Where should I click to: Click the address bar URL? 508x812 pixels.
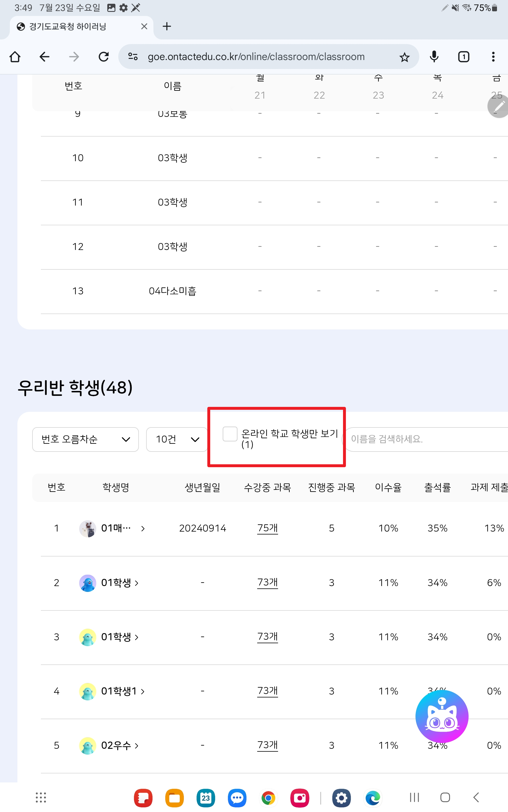(256, 57)
